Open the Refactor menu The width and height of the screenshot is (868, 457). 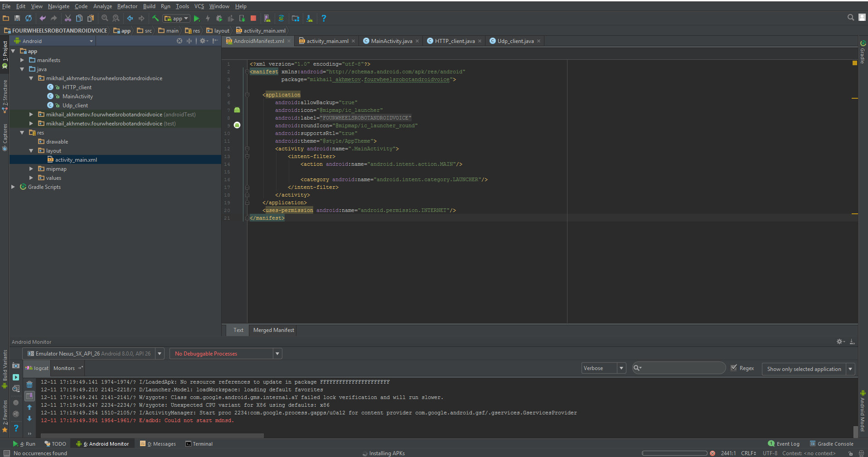click(127, 6)
